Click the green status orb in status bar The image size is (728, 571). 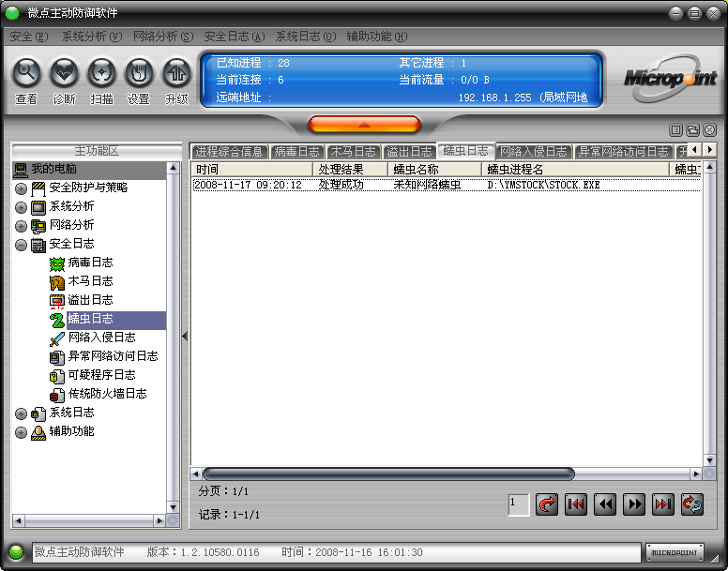(16, 552)
